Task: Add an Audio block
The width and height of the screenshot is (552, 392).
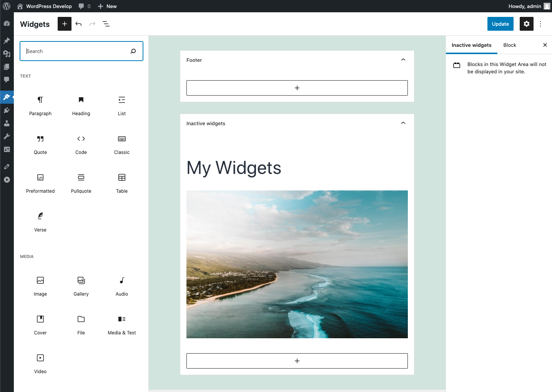Action: click(122, 286)
